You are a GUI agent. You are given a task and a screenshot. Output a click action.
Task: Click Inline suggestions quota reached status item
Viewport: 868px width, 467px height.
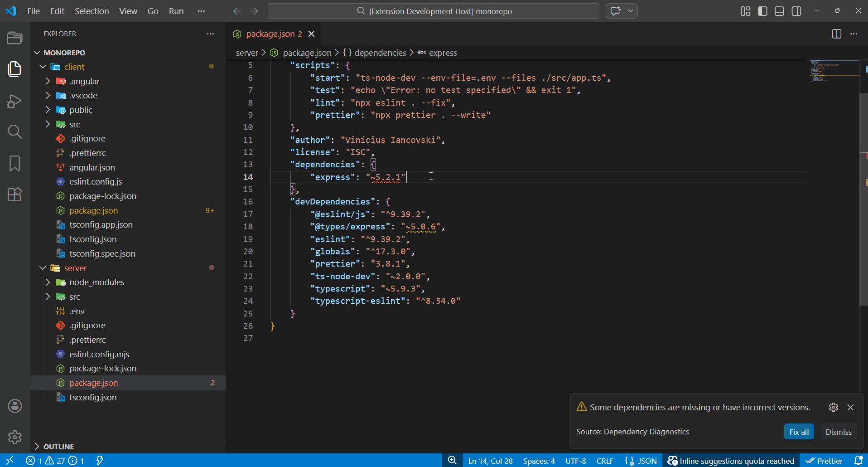pyautogui.click(x=731, y=461)
